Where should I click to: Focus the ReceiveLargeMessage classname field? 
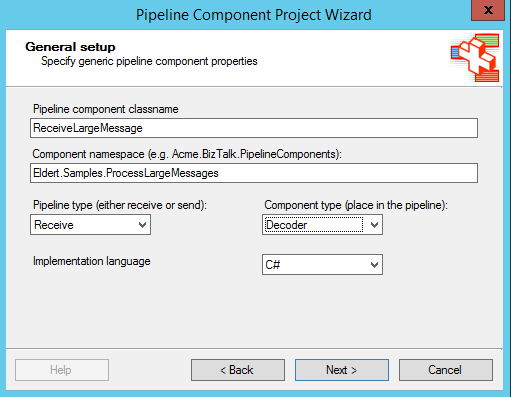click(254, 128)
